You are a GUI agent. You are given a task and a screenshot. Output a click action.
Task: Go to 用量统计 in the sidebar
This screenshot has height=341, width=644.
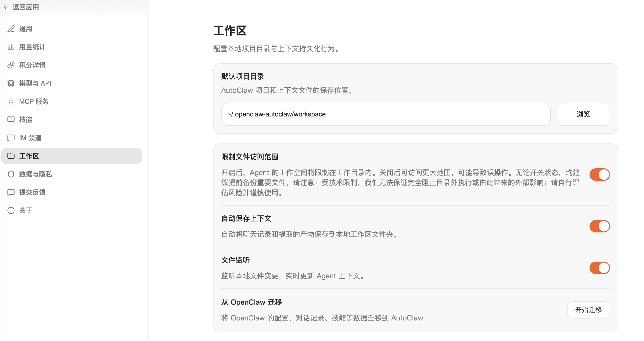click(32, 47)
